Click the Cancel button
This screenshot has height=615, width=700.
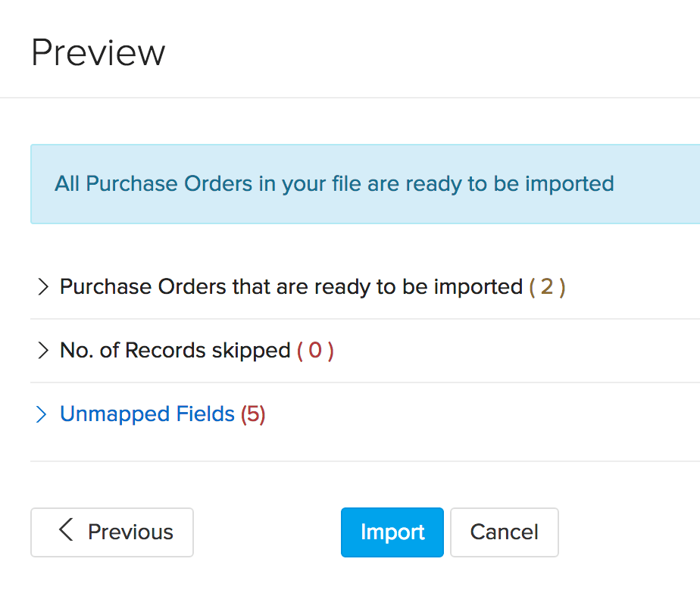(x=504, y=532)
